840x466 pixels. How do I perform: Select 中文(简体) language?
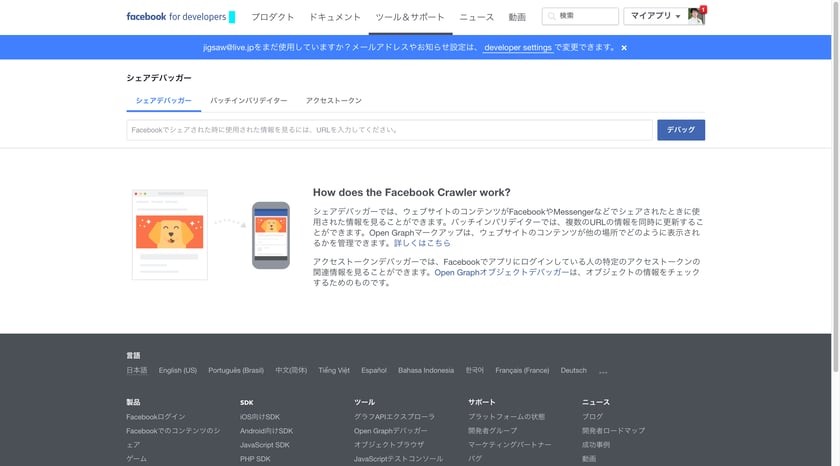(291, 371)
